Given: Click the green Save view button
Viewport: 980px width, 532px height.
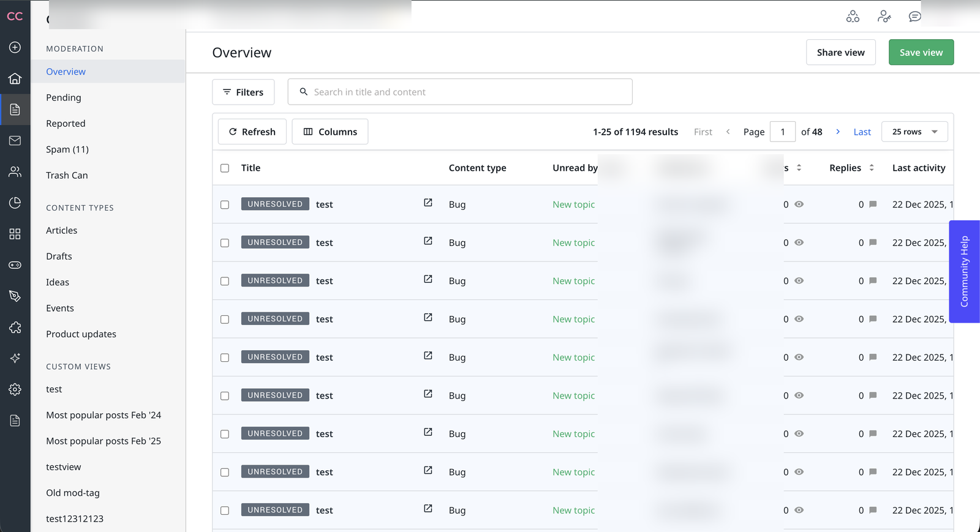Looking at the screenshot, I should (921, 52).
